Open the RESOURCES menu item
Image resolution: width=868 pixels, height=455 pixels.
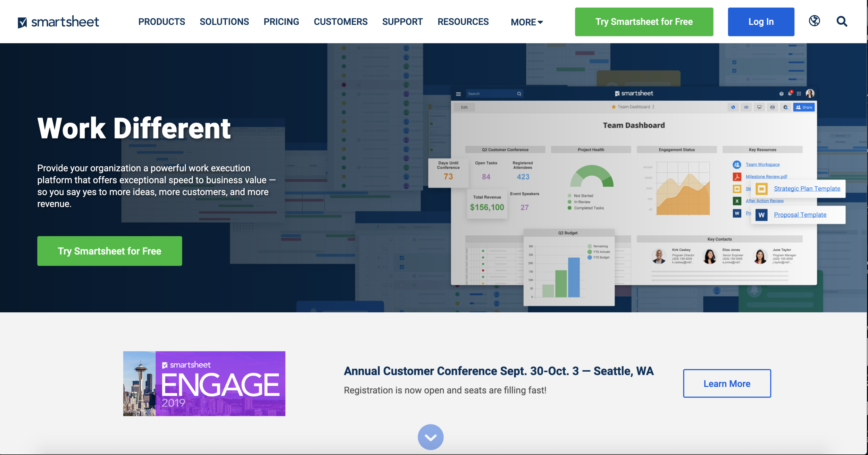click(463, 22)
